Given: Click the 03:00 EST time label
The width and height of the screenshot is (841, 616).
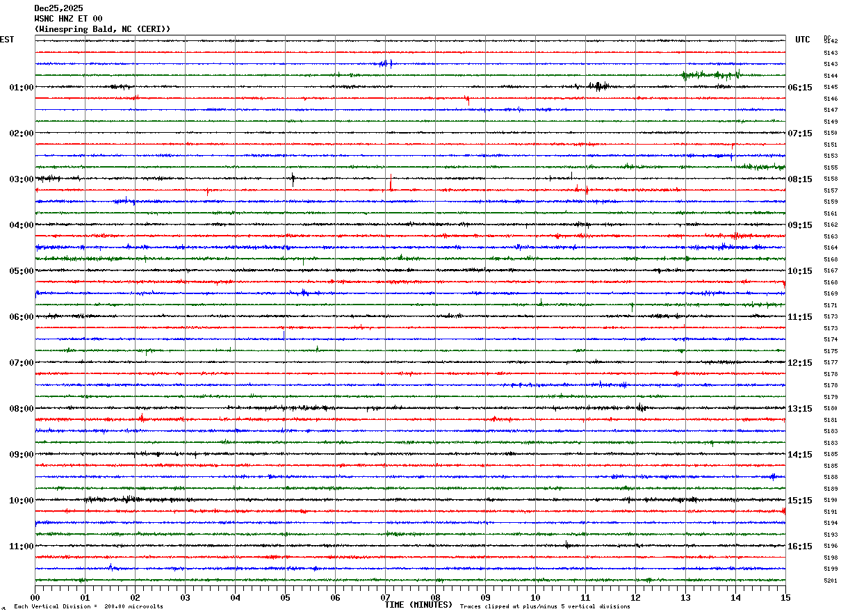Looking at the screenshot, I should [22, 179].
